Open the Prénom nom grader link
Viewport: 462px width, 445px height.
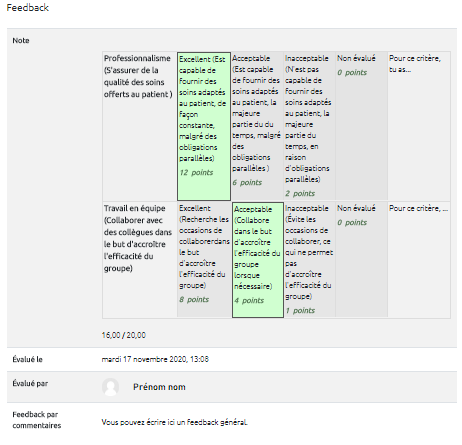point(159,387)
